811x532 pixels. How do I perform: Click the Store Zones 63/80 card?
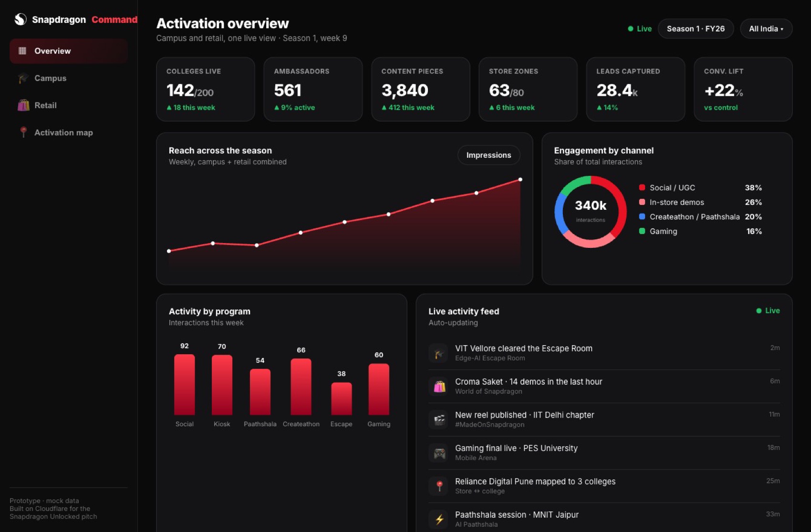pyautogui.click(x=528, y=89)
